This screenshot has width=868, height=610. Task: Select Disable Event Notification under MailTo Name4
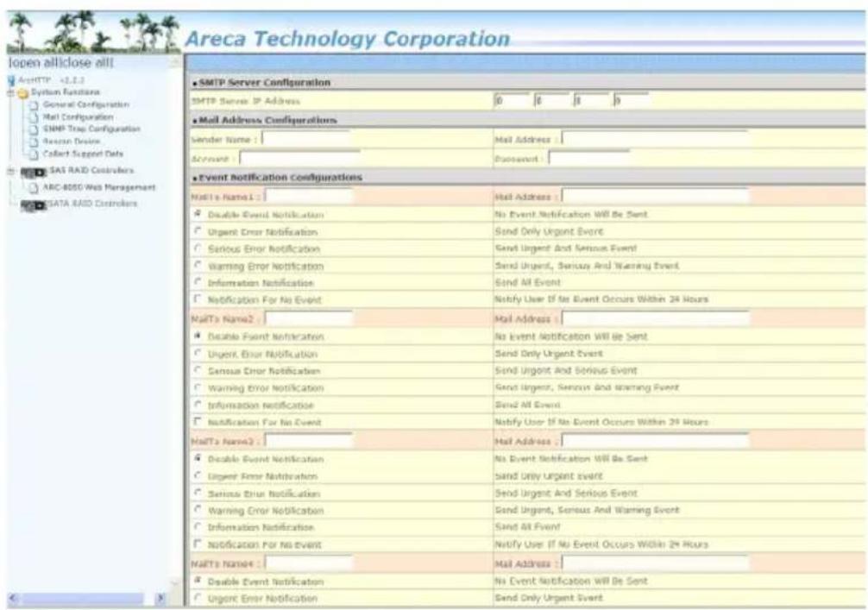click(198, 581)
